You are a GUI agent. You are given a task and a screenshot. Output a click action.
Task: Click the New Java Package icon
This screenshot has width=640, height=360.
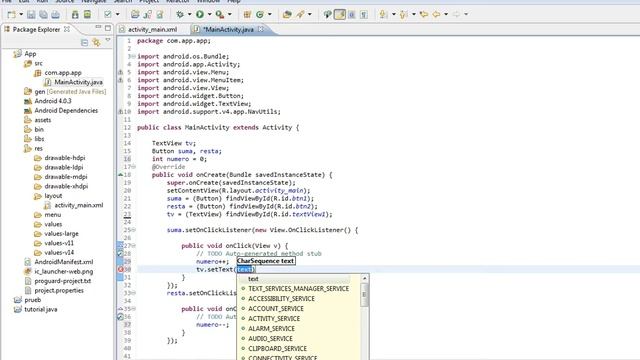[x=247, y=15]
